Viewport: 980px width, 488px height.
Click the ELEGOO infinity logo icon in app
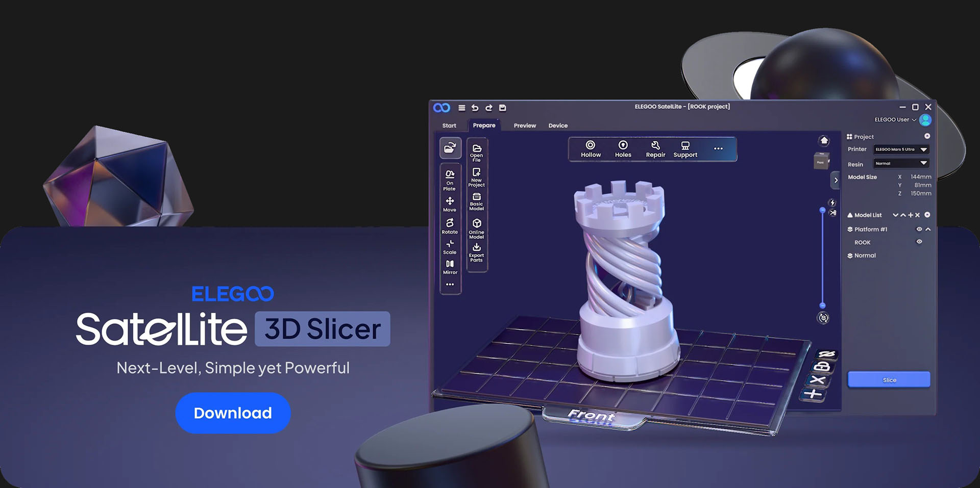pyautogui.click(x=442, y=108)
